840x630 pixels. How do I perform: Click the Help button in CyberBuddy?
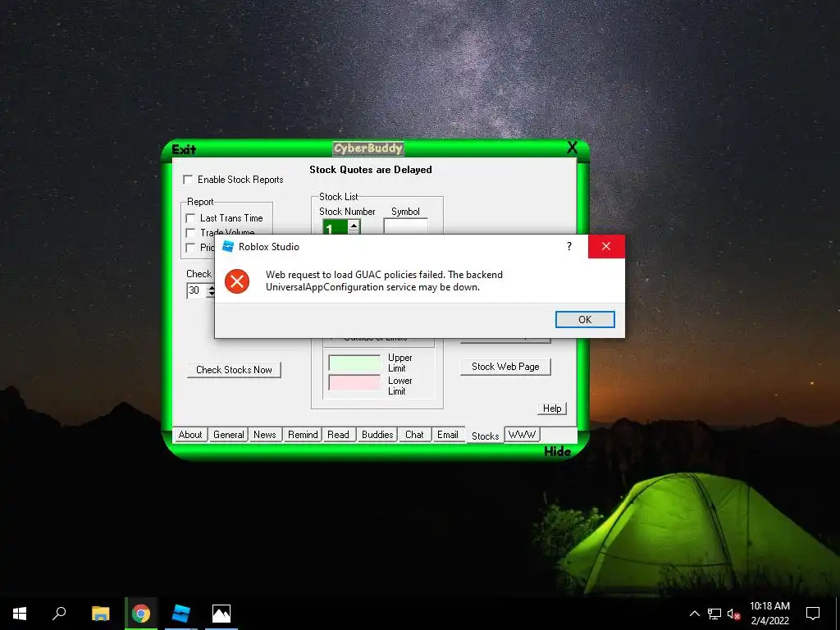pyautogui.click(x=552, y=409)
